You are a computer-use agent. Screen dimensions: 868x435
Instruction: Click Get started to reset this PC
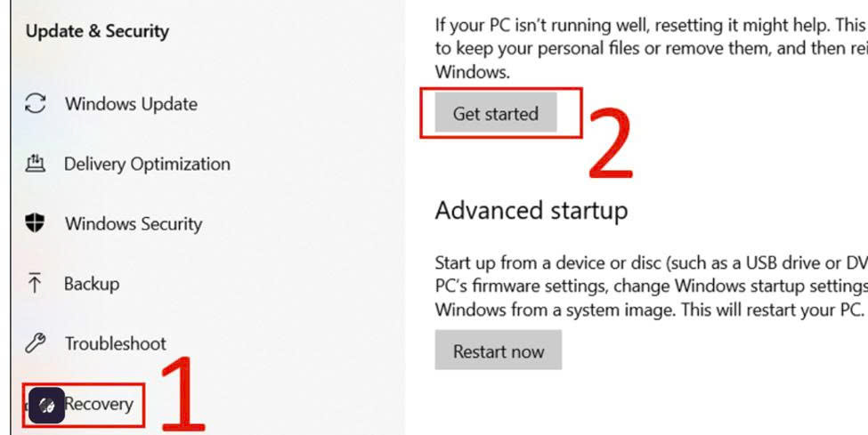click(x=496, y=112)
